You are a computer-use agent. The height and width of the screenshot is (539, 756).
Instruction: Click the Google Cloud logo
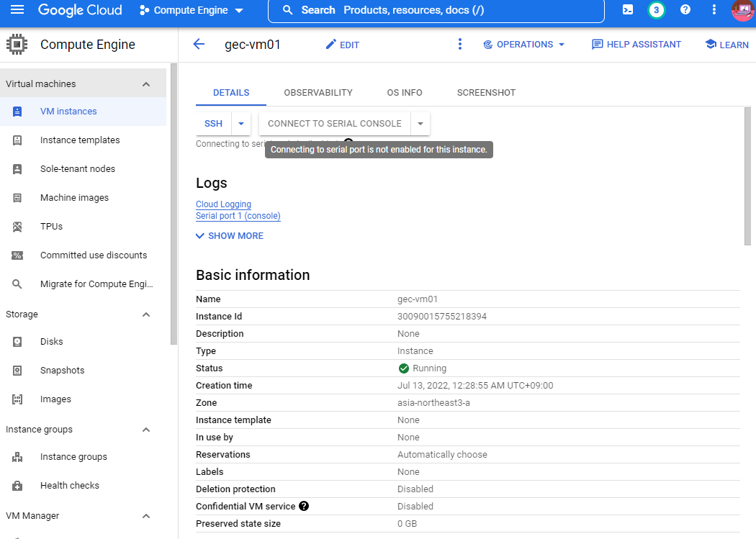click(80, 10)
